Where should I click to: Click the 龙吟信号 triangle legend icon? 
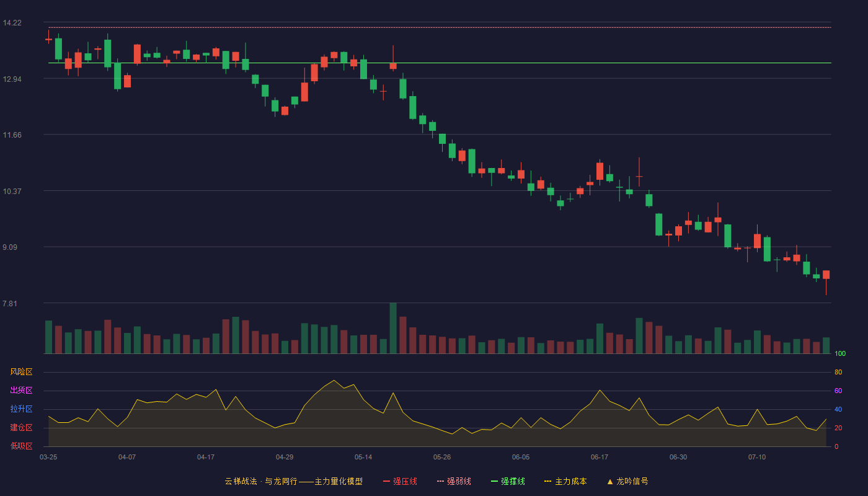tap(610, 481)
